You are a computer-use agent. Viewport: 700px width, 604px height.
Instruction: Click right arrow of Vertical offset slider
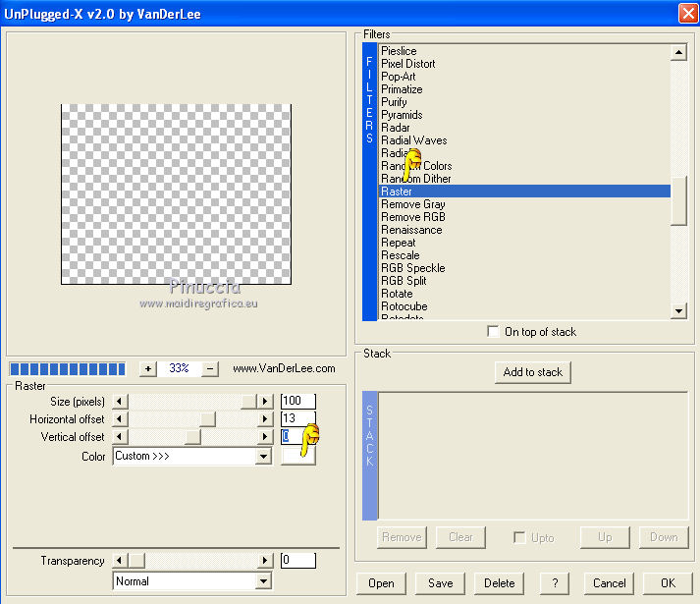(x=265, y=436)
